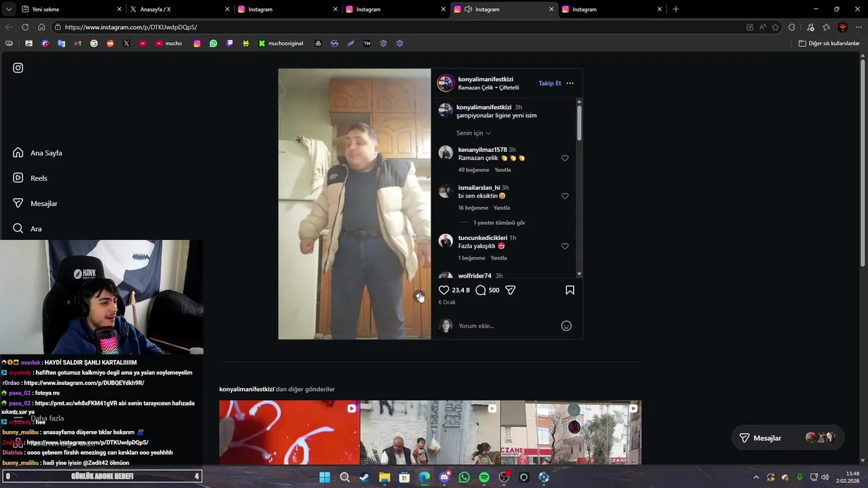Click the Instagram logo in the sidebar
Screen dimensions: 868x488
coord(18,68)
